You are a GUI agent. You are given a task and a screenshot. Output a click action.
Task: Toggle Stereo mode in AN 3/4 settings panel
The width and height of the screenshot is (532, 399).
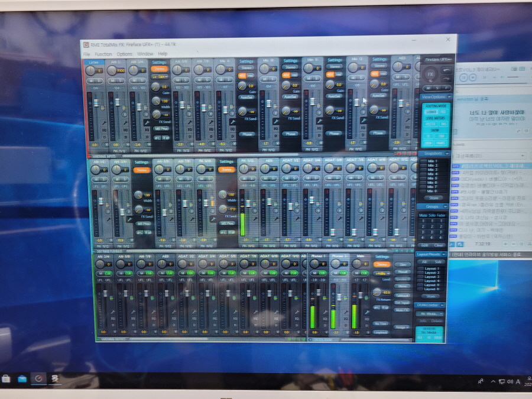pyautogui.click(x=160, y=69)
